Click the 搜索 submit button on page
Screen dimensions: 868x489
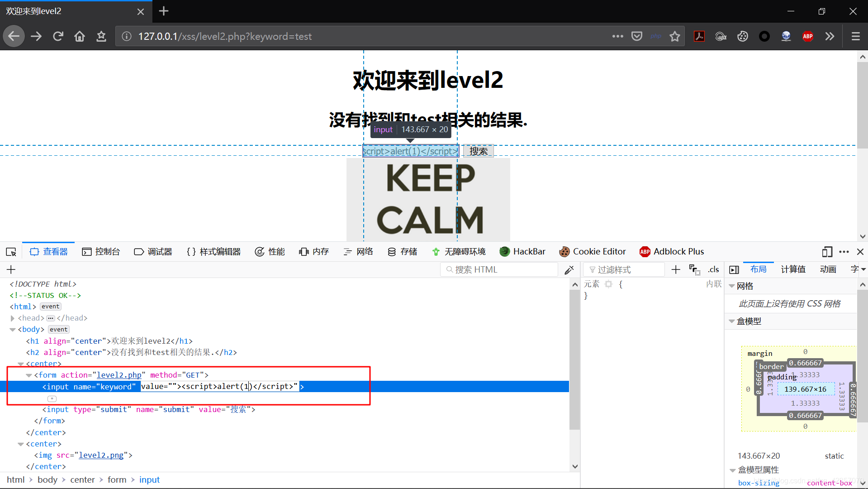tap(479, 151)
